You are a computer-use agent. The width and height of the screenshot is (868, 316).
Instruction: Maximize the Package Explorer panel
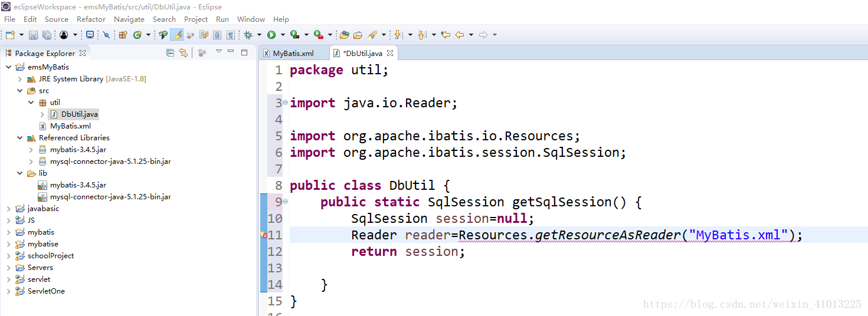[x=244, y=52]
